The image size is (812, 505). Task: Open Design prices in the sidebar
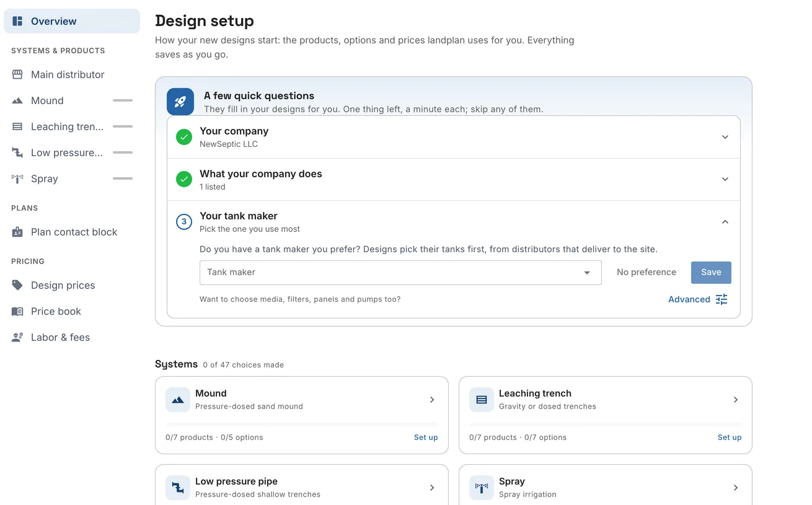[72, 285]
